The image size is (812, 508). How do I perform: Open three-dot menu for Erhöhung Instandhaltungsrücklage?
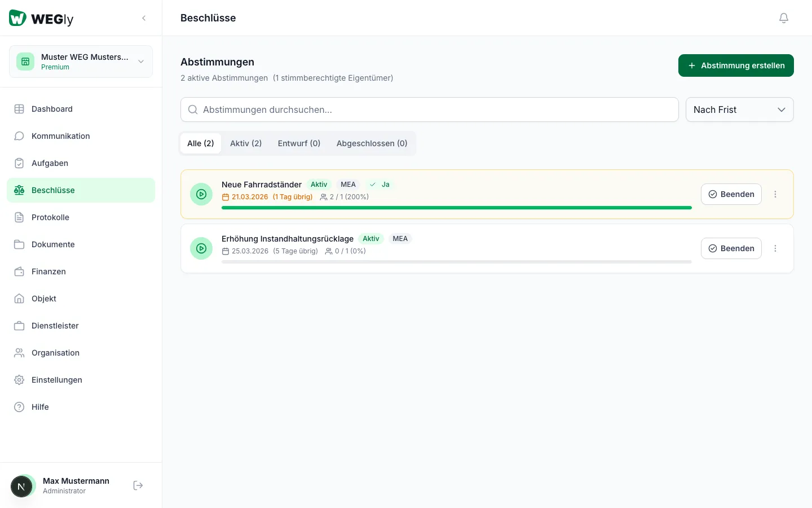point(775,248)
